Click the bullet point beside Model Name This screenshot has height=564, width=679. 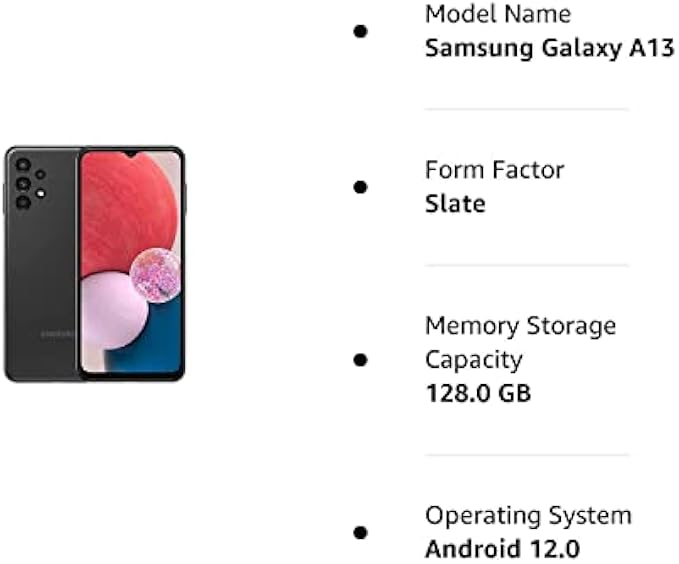(x=360, y=31)
